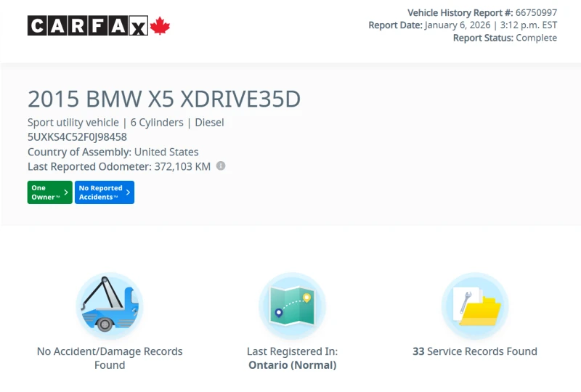Click 'Sport utility vehicle' text

[x=73, y=122]
